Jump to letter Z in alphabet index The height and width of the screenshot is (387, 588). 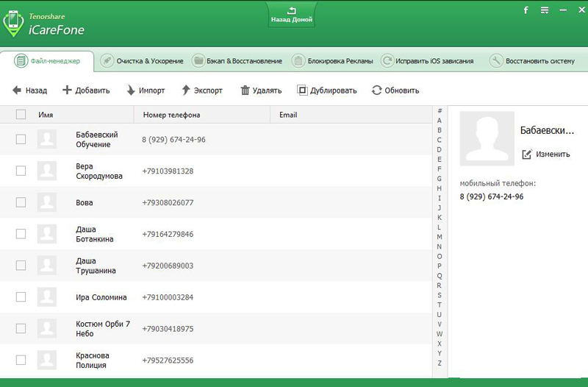tap(439, 363)
